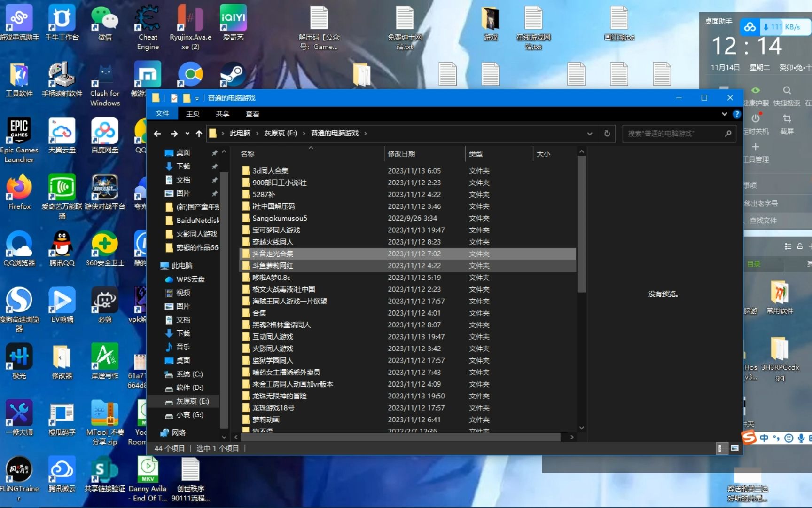812x508 pixels.
Task: Open 天翼云盘 desktop shortcut
Action: point(62,135)
